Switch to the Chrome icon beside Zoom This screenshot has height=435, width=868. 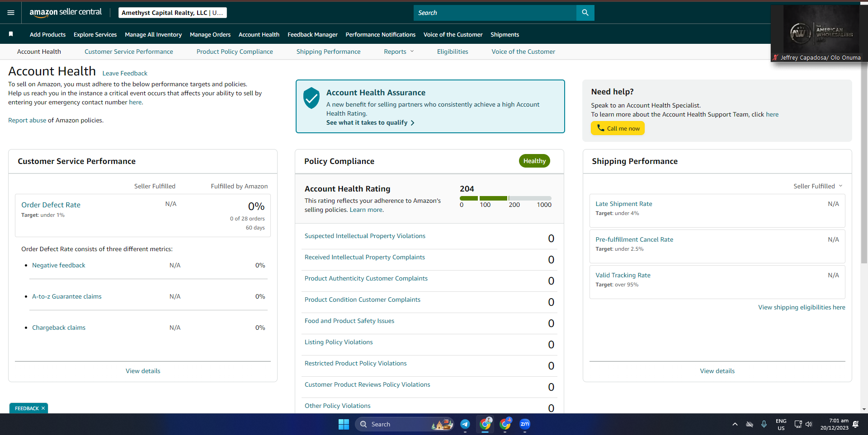[x=505, y=424]
